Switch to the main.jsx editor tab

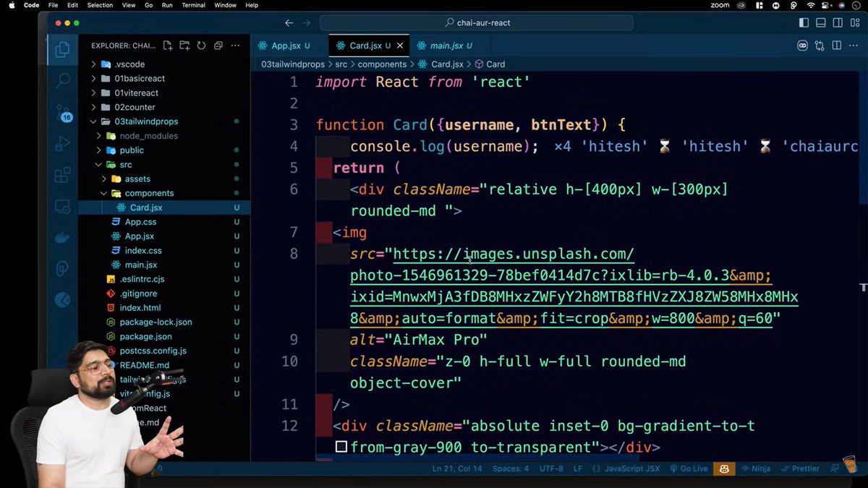[451, 46]
